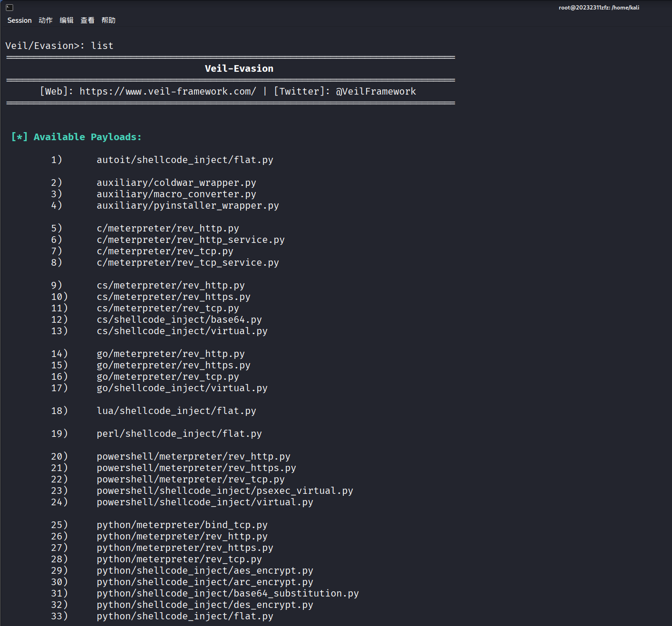This screenshot has height=626, width=672.
Task: Open the 帮助 menu
Action: coord(108,20)
